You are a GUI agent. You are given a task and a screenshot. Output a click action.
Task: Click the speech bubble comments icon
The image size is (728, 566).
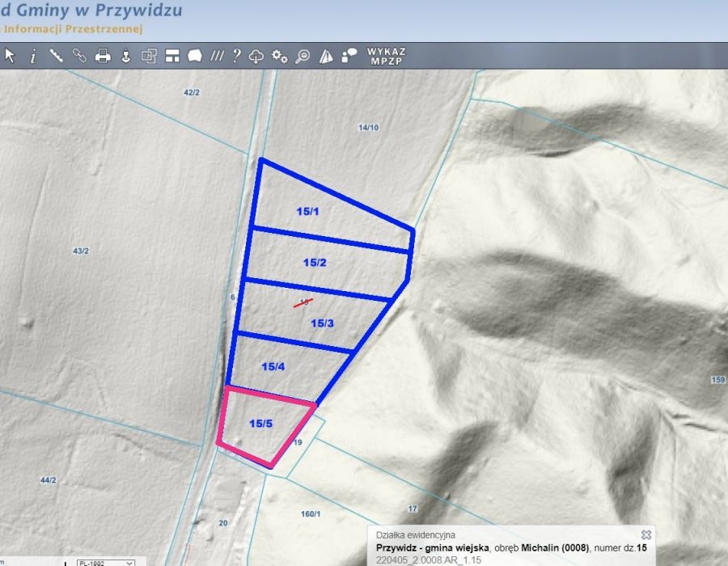tap(349, 56)
